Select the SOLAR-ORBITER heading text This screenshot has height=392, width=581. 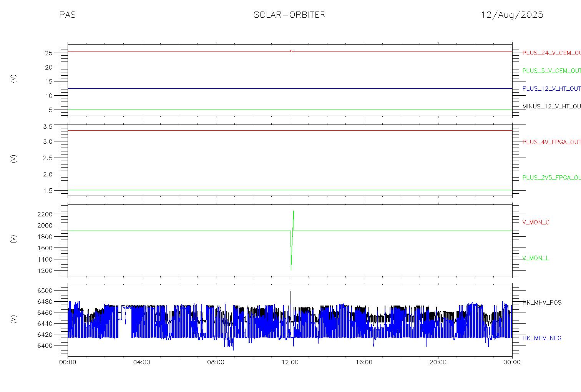(x=289, y=15)
